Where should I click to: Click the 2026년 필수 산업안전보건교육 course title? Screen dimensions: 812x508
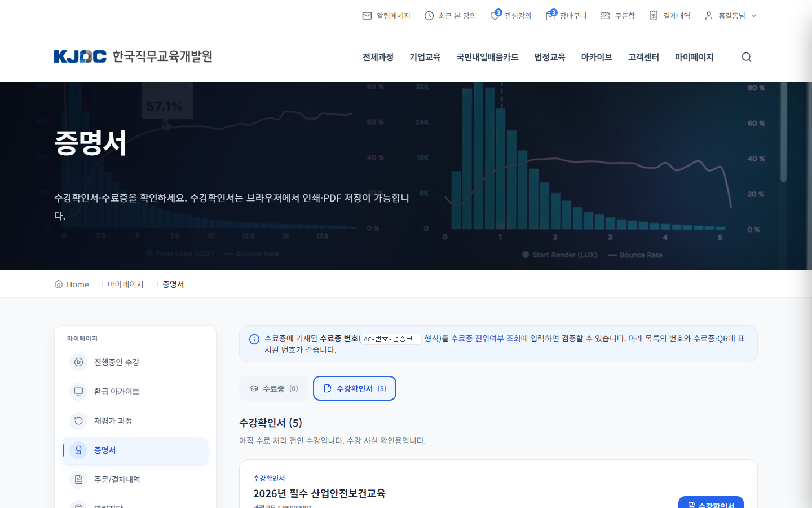point(319,493)
